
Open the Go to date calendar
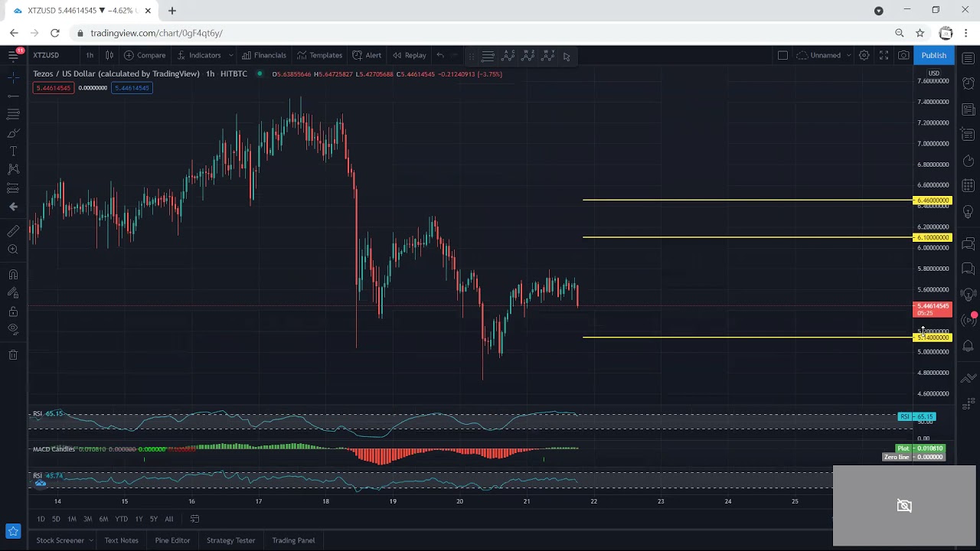point(194,519)
